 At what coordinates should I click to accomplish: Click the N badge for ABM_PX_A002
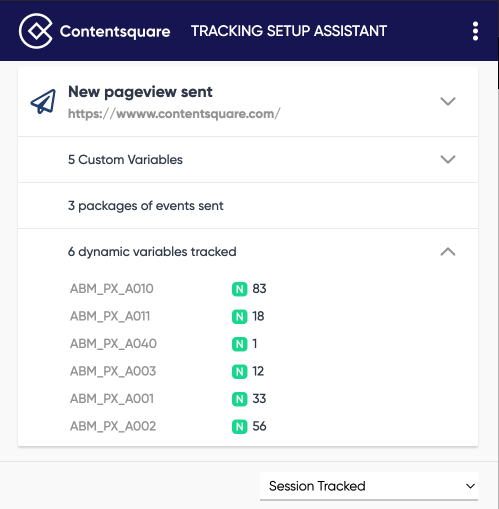click(x=239, y=427)
